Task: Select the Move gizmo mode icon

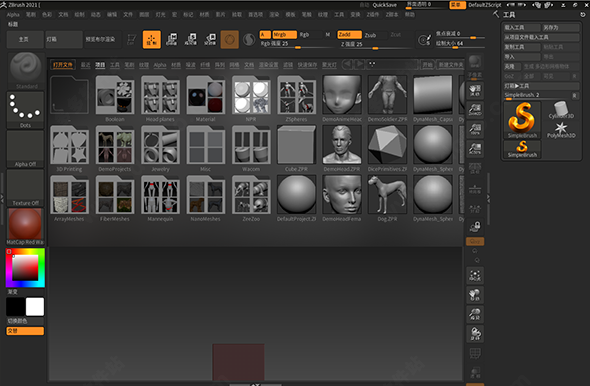Action: coord(172,40)
